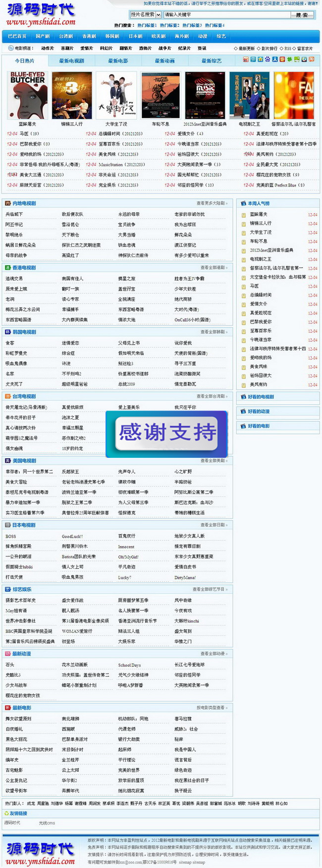322x868 pixels.
Task: Click the 日本电视剧 section icon
Action: pos(8,525)
